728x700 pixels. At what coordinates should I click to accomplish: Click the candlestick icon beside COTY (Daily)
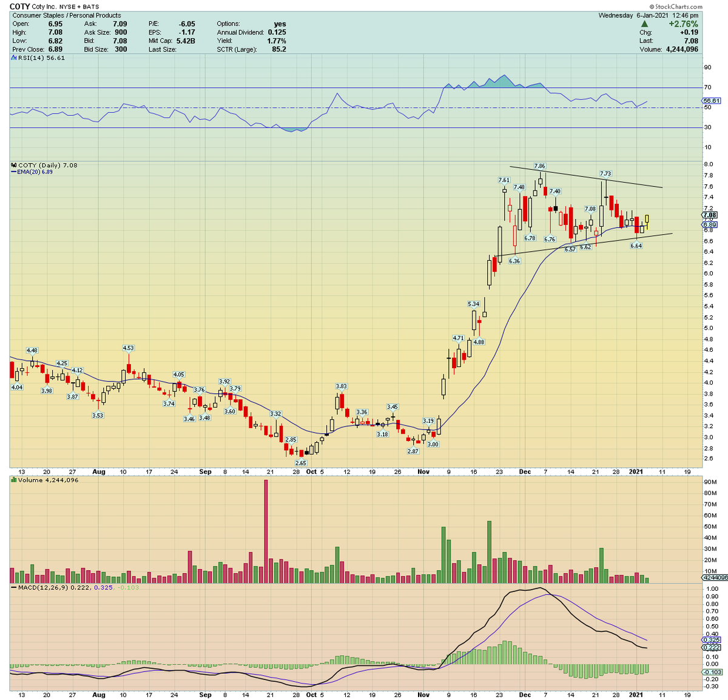(x=12, y=165)
